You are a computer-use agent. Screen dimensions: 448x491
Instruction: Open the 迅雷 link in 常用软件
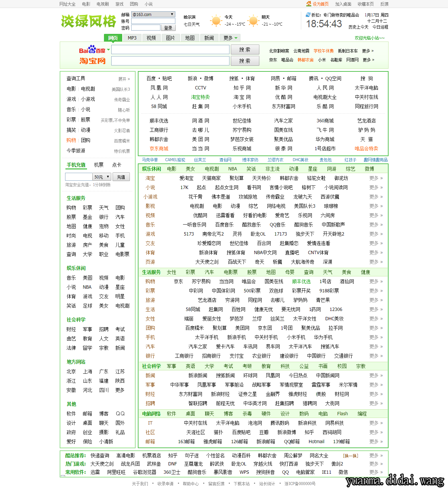tap(95, 472)
